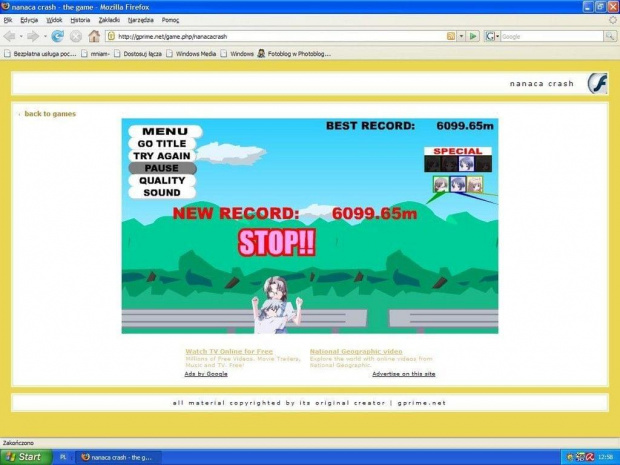This screenshot has height=465, width=620.
Task: Click the green Go arrow button
Action: tap(473, 36)
